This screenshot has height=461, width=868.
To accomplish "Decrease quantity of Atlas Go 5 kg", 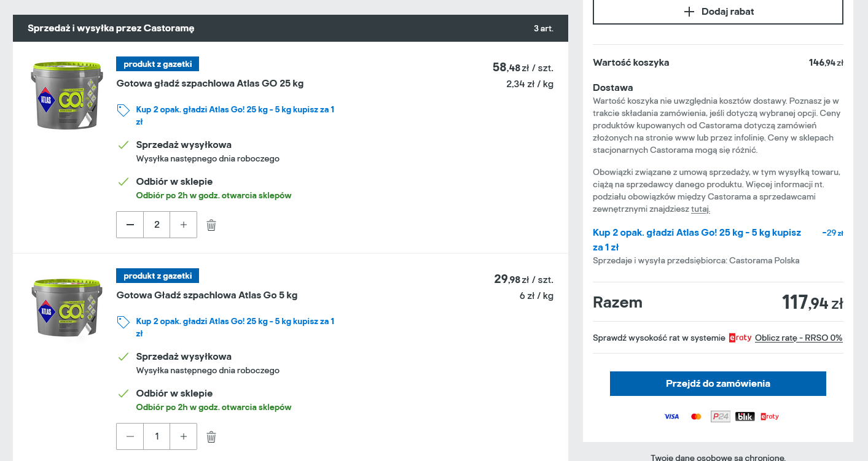I will [130, 436].
